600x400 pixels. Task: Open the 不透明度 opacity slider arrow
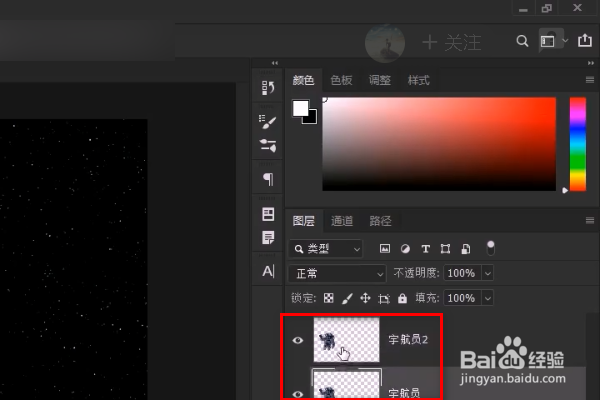click(x=488, y=273)
